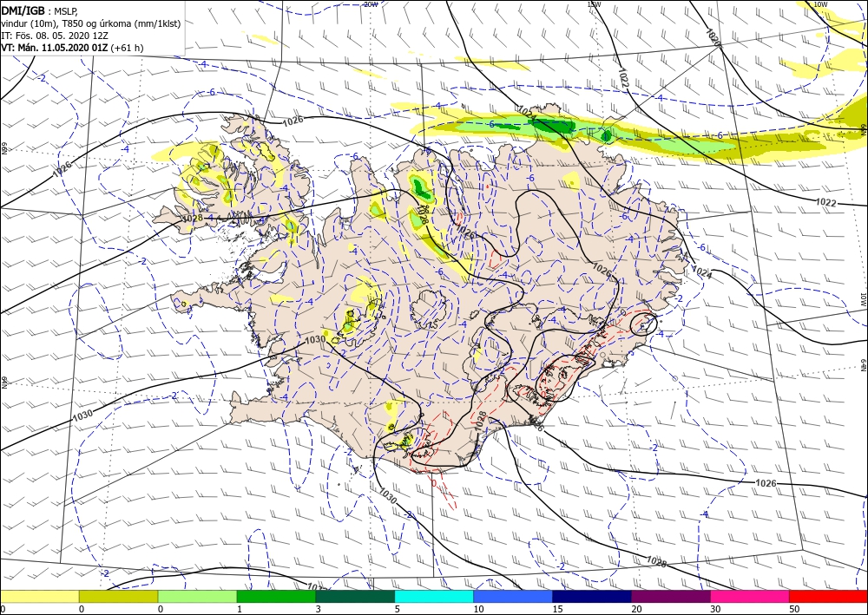868x615 pixels.
Task: Click legend scale value '15'
Action: (x=557, y=609)
